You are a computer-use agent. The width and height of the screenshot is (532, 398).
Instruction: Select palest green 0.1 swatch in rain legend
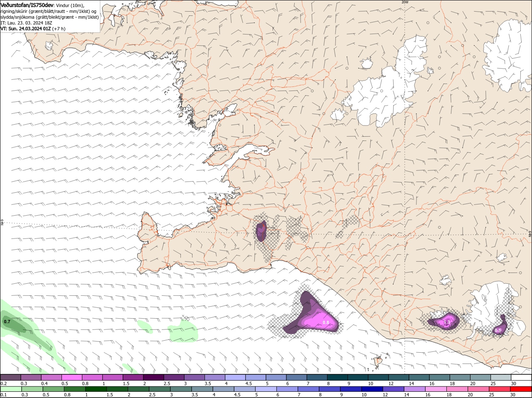click(11, 389)
